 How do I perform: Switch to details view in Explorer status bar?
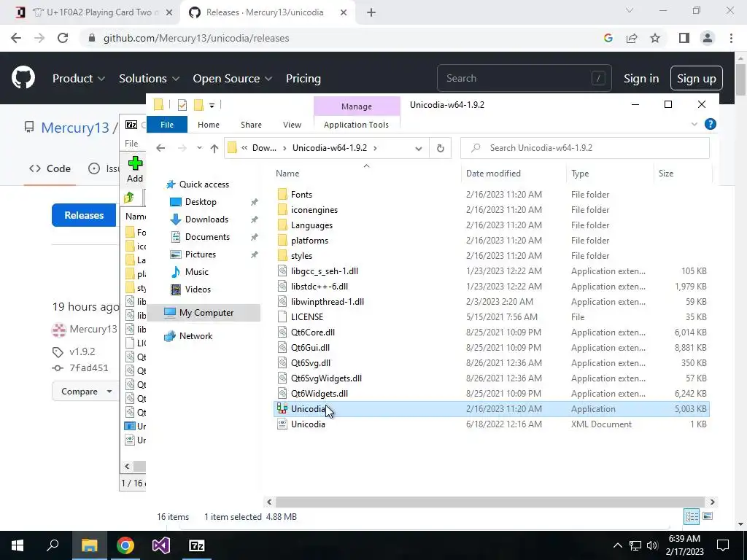pyautogui.click(x=692, y=516)
